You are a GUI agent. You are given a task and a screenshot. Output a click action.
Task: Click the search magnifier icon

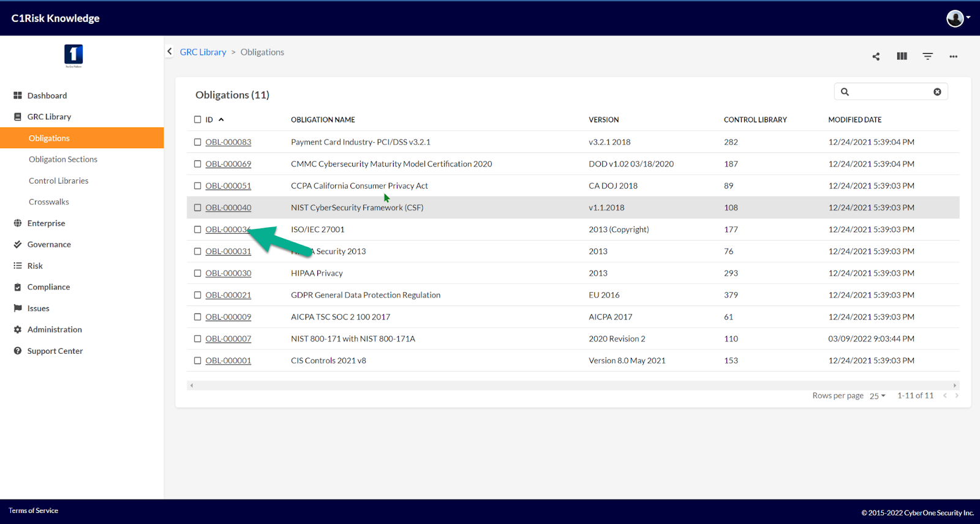[x=845, y=92]
